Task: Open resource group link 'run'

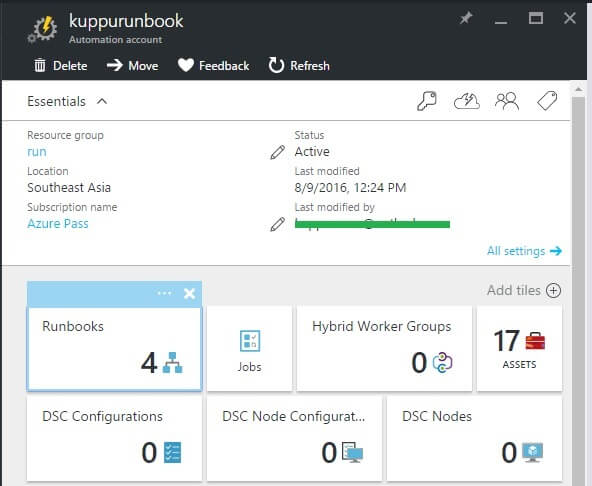Action: pyautogui.click(x=37, y=152)
